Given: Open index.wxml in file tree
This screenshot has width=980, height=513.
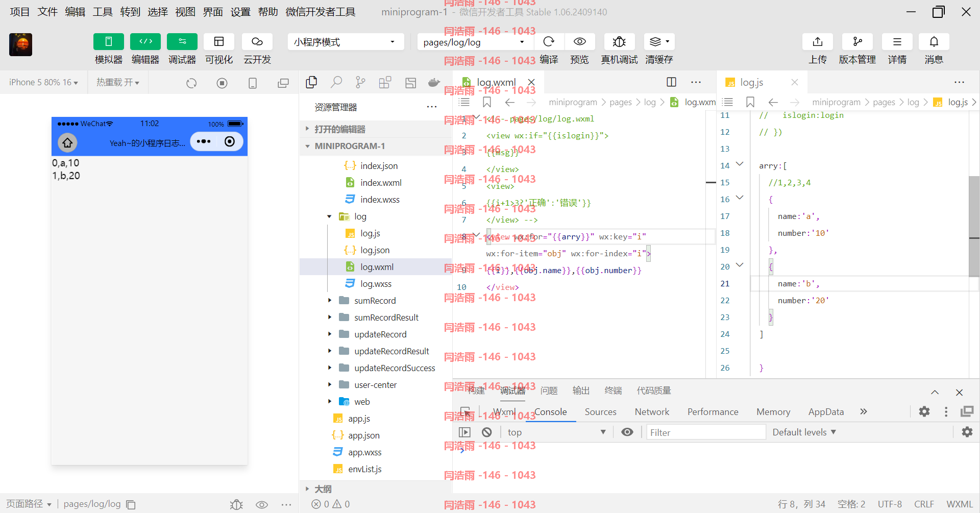Looking at the screenshot, I should pos(376,183).
